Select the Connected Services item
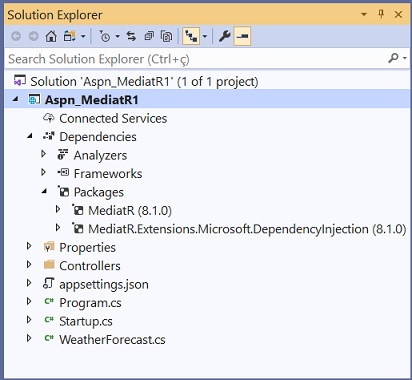Image resolution: width=412 pixels, height=380 pixels. (x=113, y=118)
